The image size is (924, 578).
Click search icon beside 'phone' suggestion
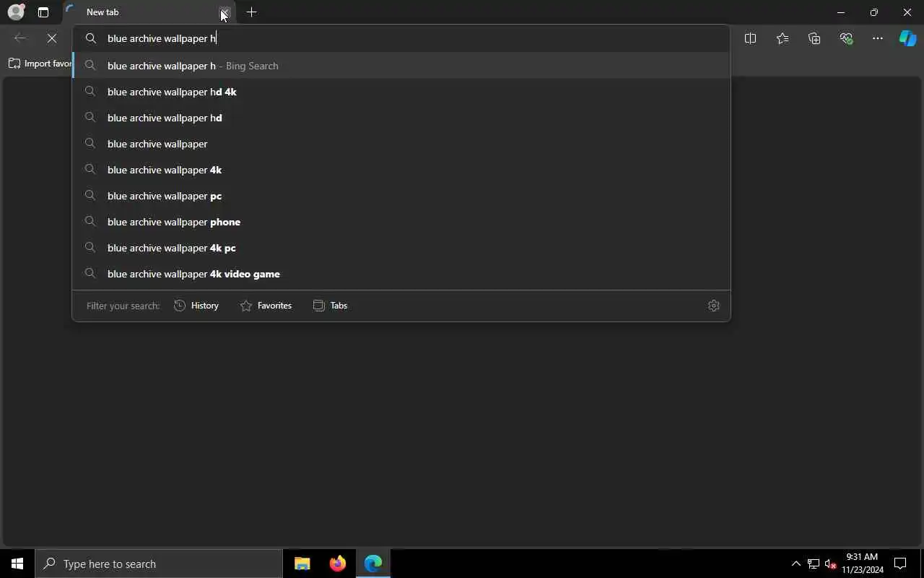(x=90, y=222)
